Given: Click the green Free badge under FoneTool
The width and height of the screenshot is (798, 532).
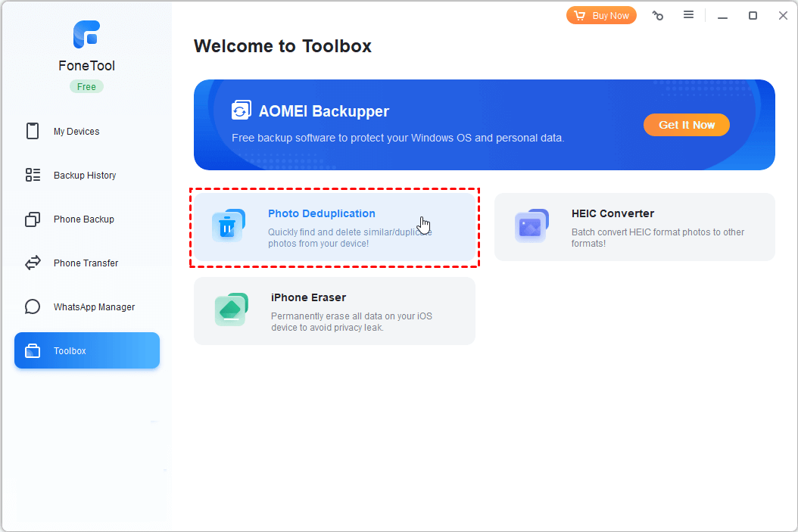Looking at the screenshot, I should (x=86, y=86).
